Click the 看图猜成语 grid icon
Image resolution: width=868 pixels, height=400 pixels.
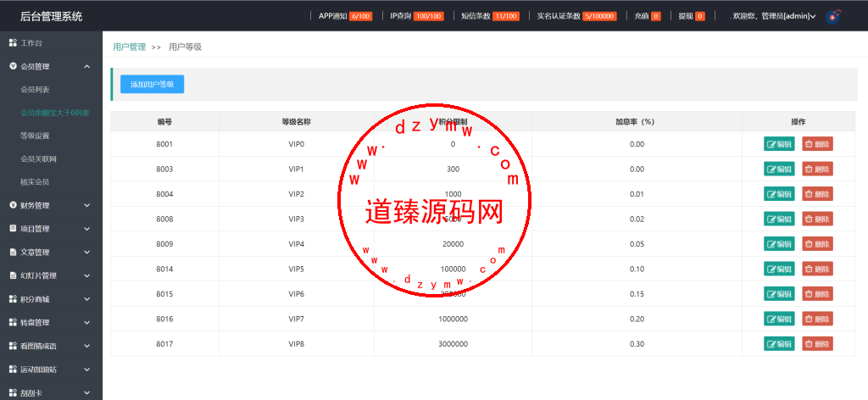[x=14, y=347]
